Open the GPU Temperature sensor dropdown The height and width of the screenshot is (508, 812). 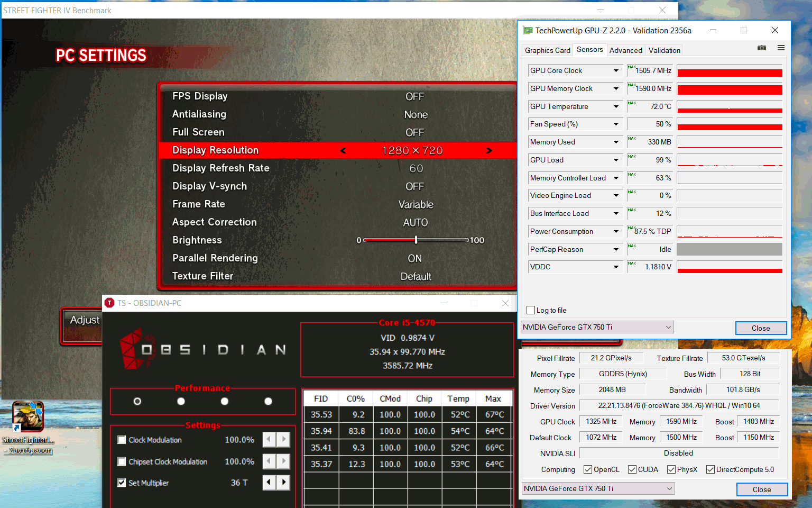pyautogui.click(x=616, y=107)
